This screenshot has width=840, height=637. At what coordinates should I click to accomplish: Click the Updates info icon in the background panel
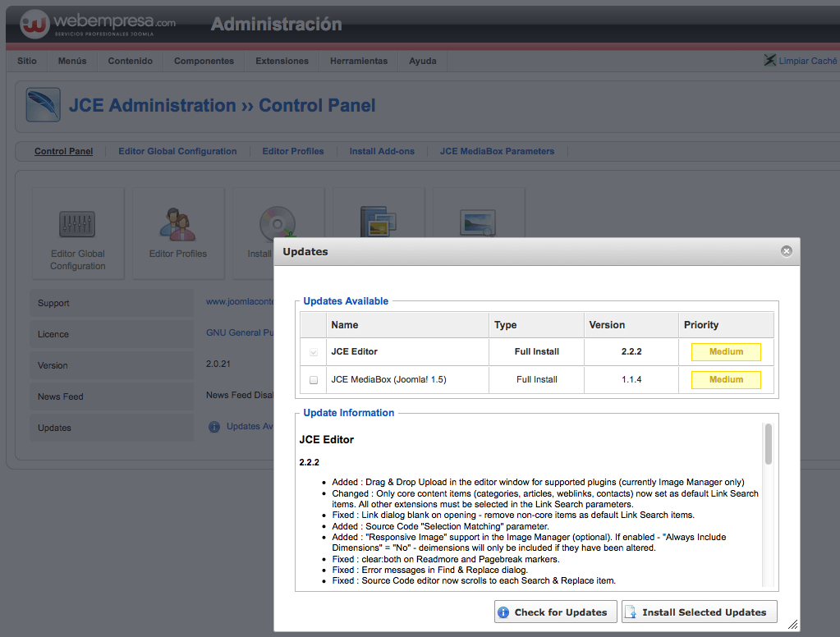pos(214,427)
